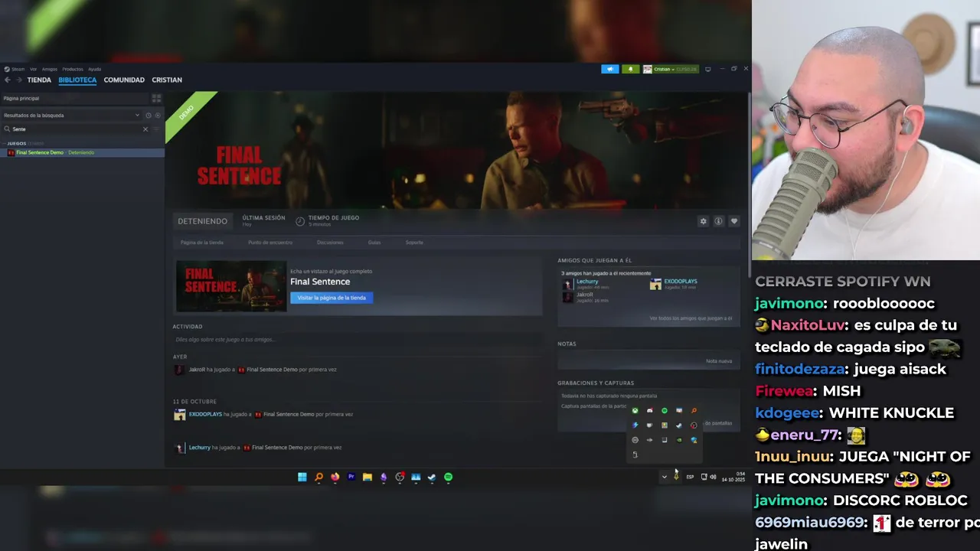Open the Ayuda menu
The height and width of the screenshot is (551, 980).
pyautogui.click(x=94, y=69)
